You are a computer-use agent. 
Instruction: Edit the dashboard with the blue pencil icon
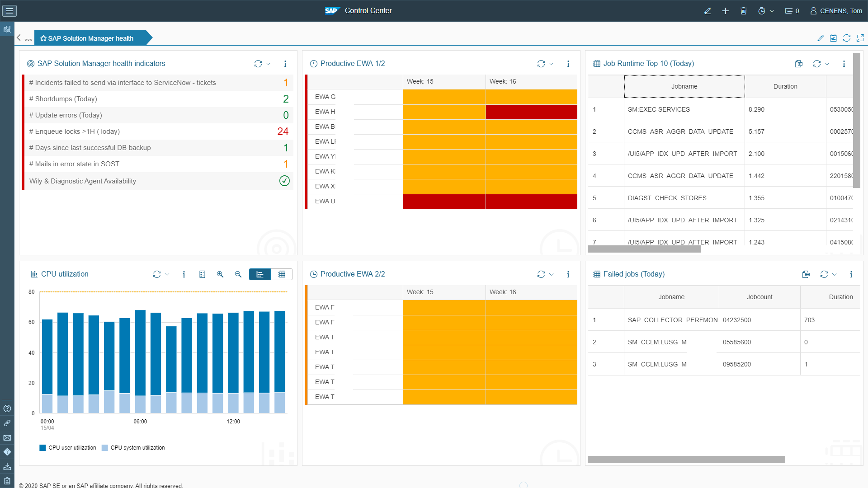pos(821,38)
